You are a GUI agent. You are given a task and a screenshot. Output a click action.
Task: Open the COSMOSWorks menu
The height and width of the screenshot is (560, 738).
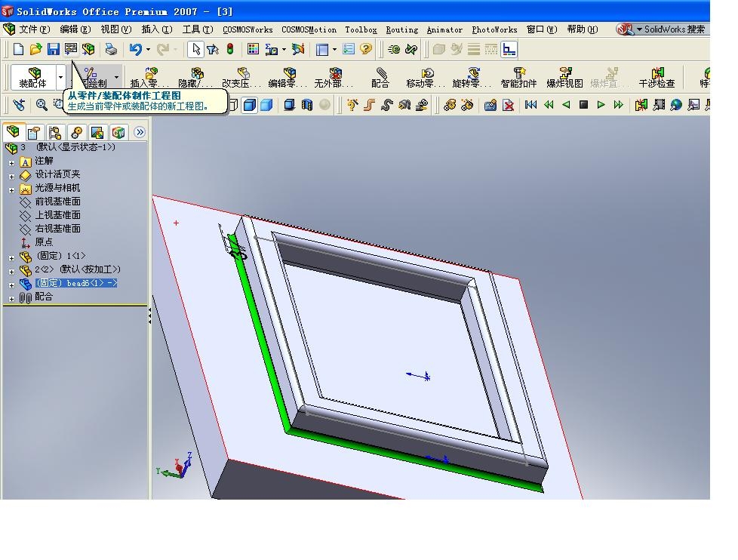[x=248, y=29]
